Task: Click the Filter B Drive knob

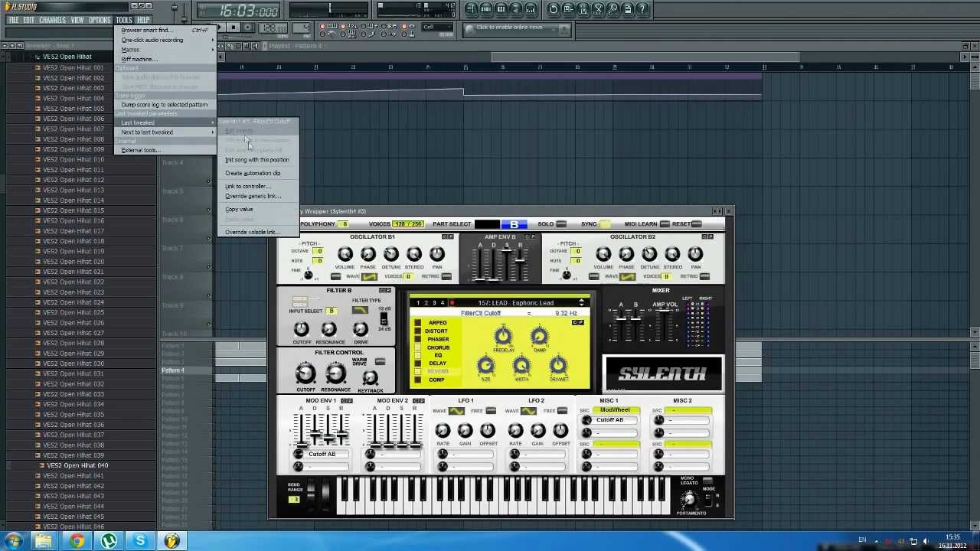Action: point(360,329)
